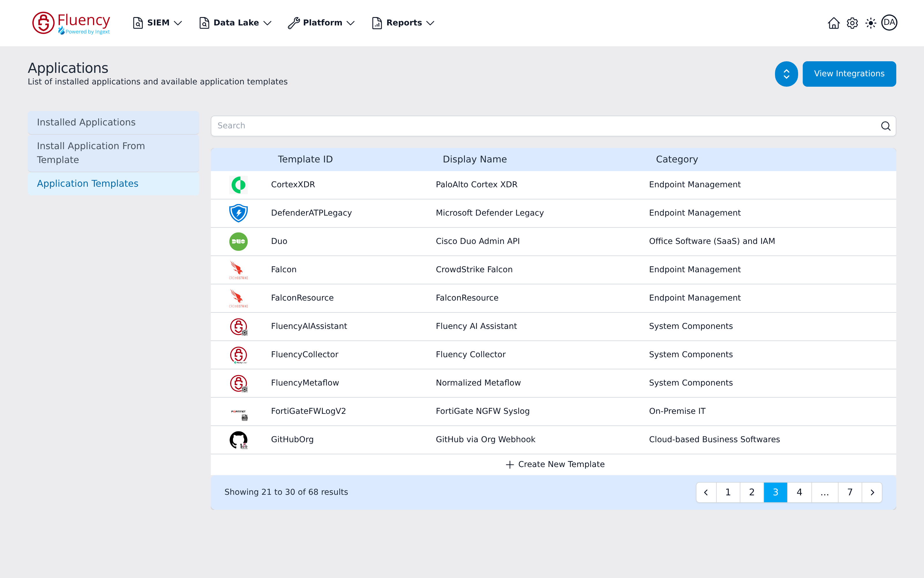Open Install Application From Template tab
924x578 pixels.
(x=113, y=153)
